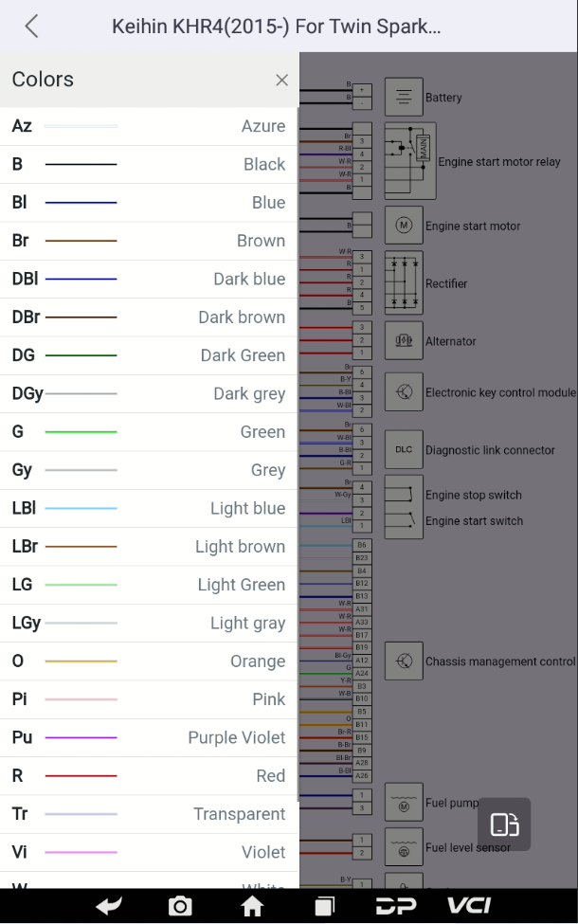Tap the back arrow in header
Viewport: 578px width, 924px height.
click(x=31, y=26)
